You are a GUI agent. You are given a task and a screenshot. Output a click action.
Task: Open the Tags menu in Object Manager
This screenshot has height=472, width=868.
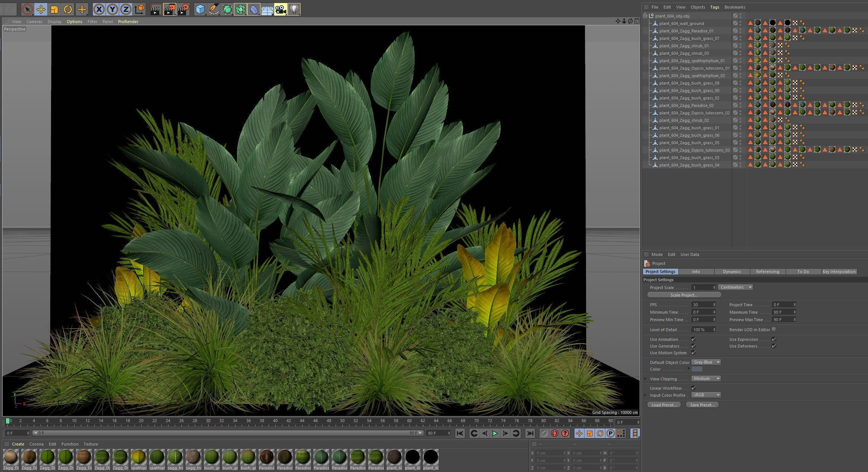715,7
